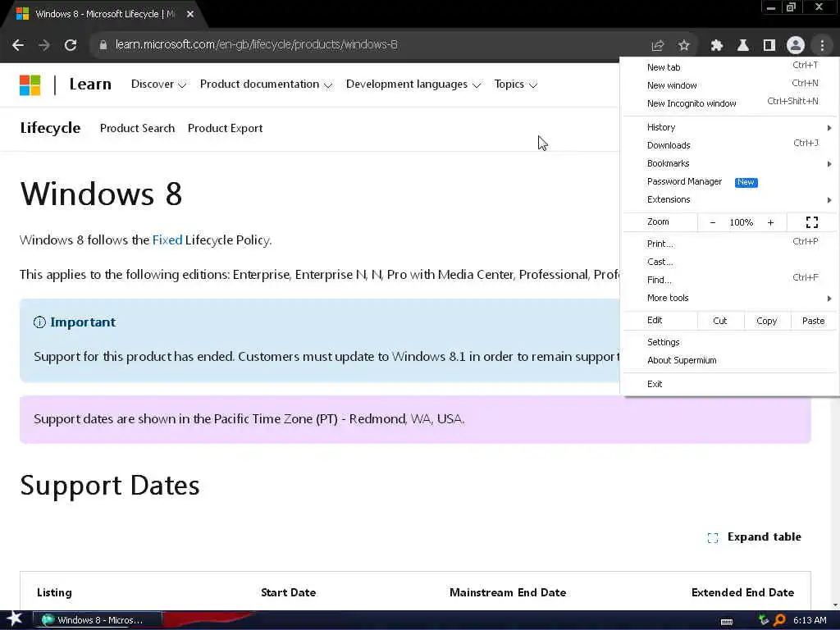This screenshot has height=630, width=840.
Task: Open Password Manager
Action: point(729,181)
